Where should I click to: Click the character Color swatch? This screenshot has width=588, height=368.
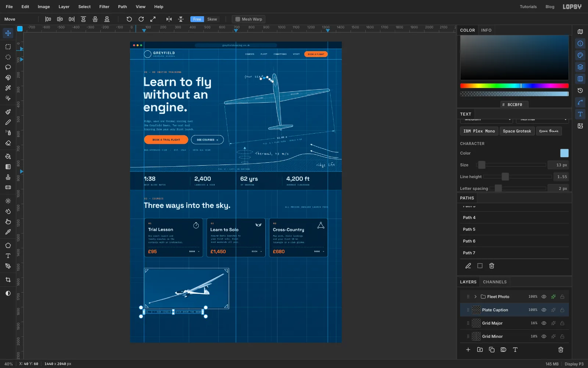(x=564, y=153)
